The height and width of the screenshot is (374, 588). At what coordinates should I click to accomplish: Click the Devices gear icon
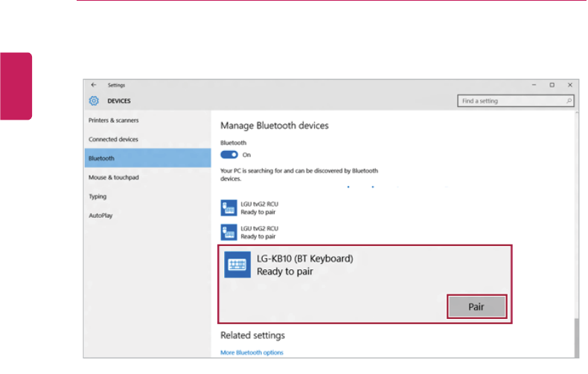pos(94,100)
